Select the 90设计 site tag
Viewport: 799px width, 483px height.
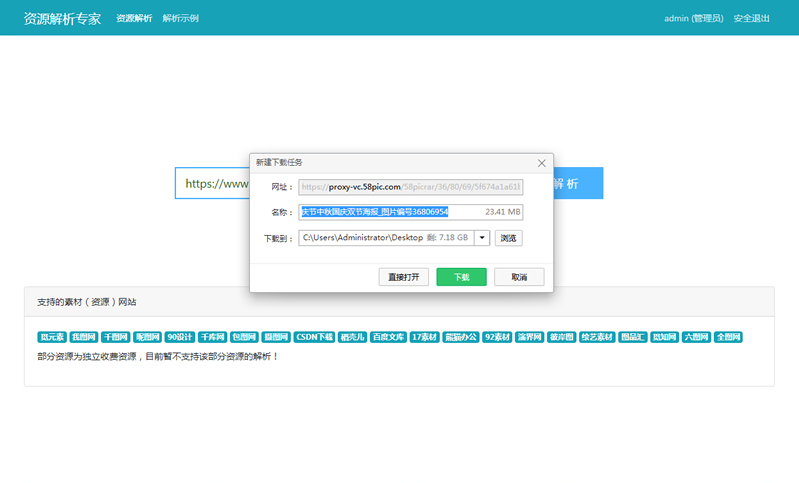pos(180,337)
